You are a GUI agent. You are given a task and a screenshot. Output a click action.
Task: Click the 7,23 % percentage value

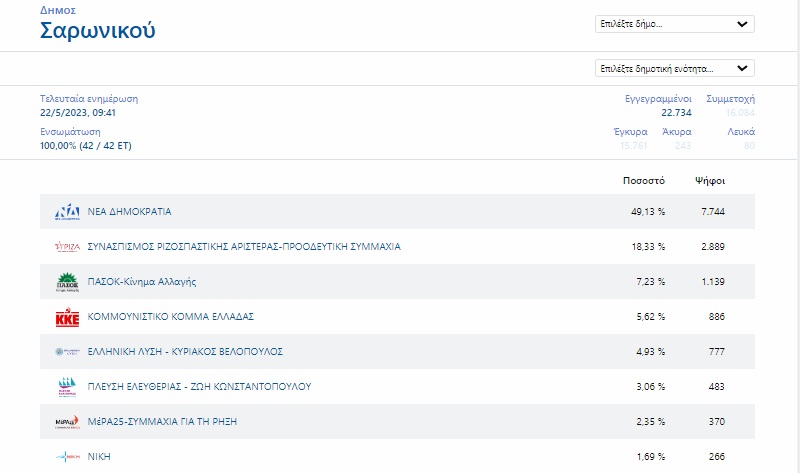pos(651,282)
